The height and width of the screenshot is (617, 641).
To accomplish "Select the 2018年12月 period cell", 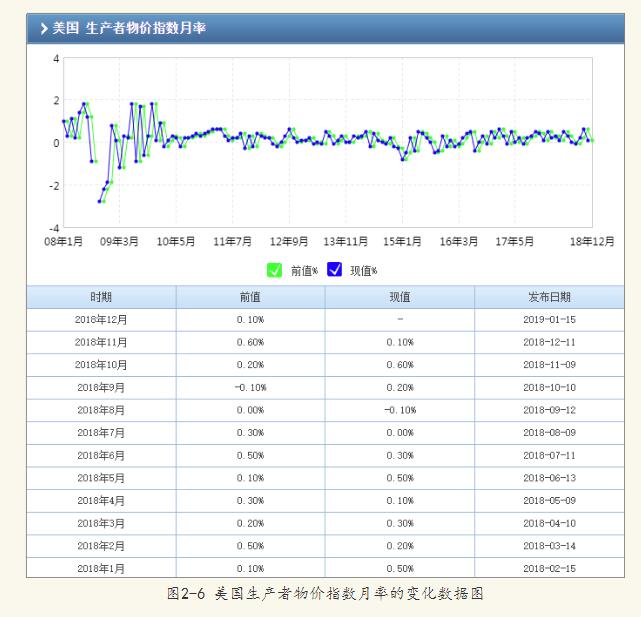I will click(101, 319).
